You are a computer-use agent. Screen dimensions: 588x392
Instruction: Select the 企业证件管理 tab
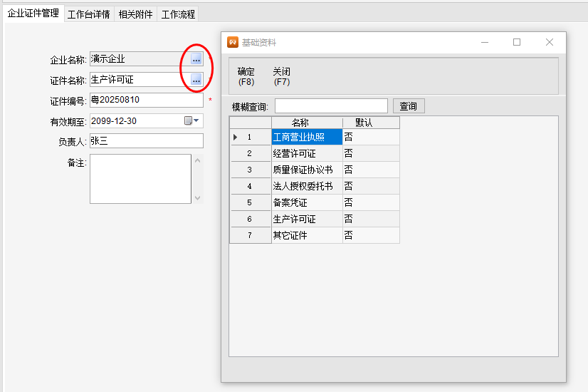tap(33, 14)
